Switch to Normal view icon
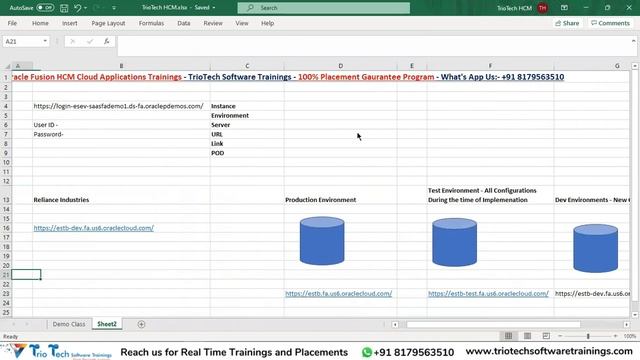Viewport: 640px width, 360px height. pos(508,336)
